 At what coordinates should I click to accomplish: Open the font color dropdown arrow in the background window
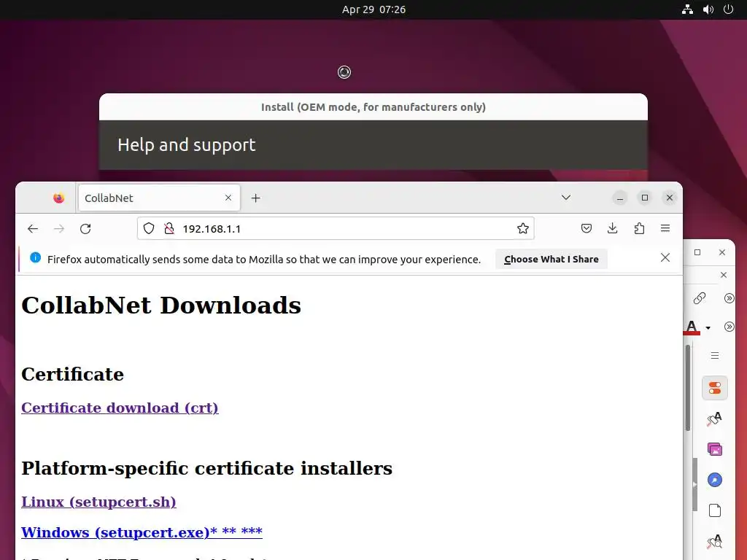(x=708, y=327)
